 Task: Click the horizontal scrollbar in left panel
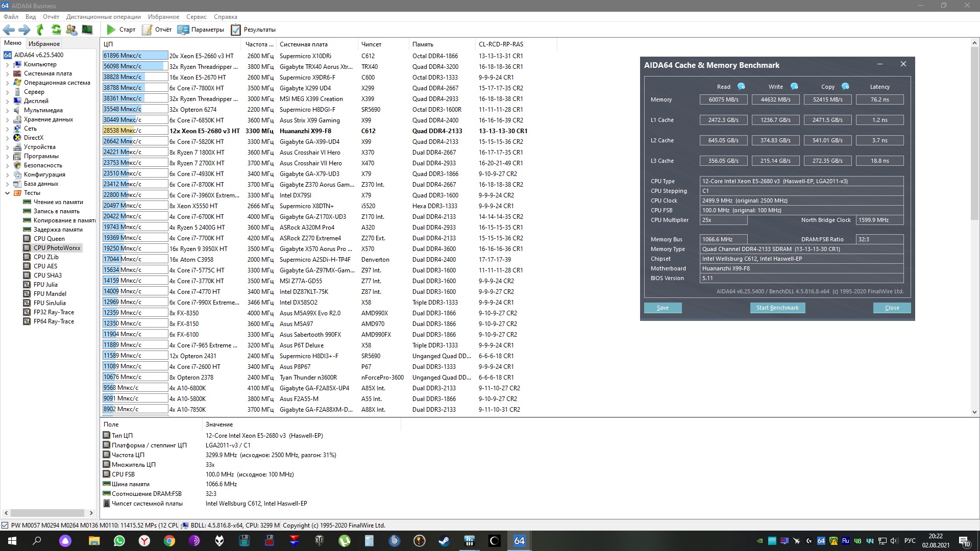[48, 513]
